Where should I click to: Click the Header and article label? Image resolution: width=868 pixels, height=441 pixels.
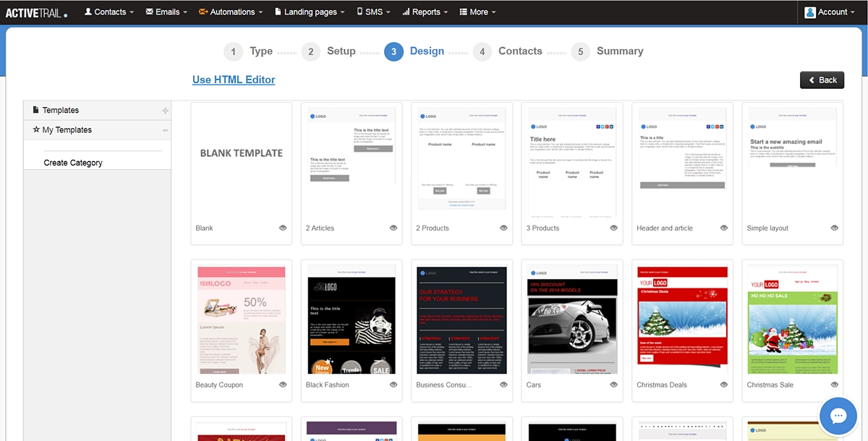click(x=665, y=228)
